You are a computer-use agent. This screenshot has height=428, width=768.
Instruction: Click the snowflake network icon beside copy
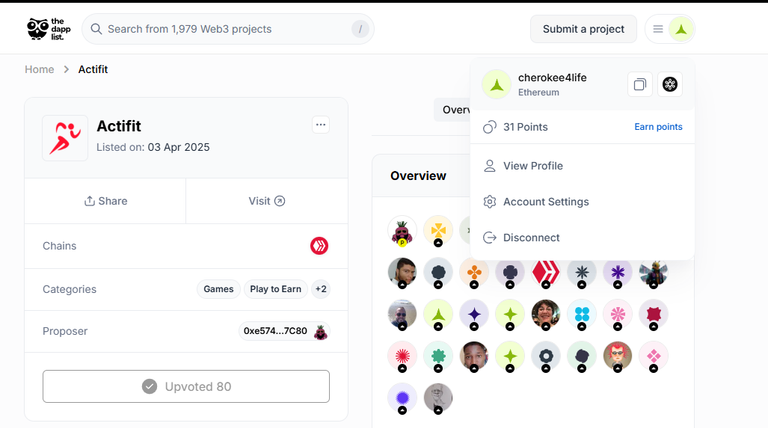pos(670,84)
